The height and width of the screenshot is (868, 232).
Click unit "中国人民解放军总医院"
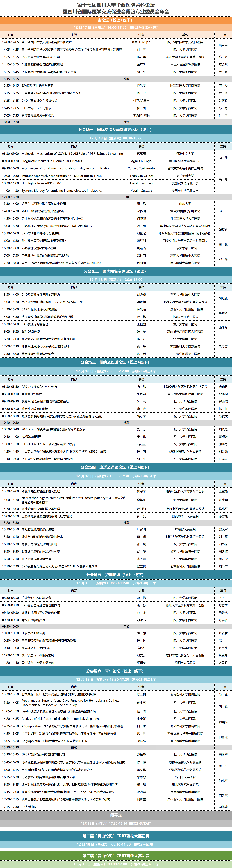click(185, 64)
